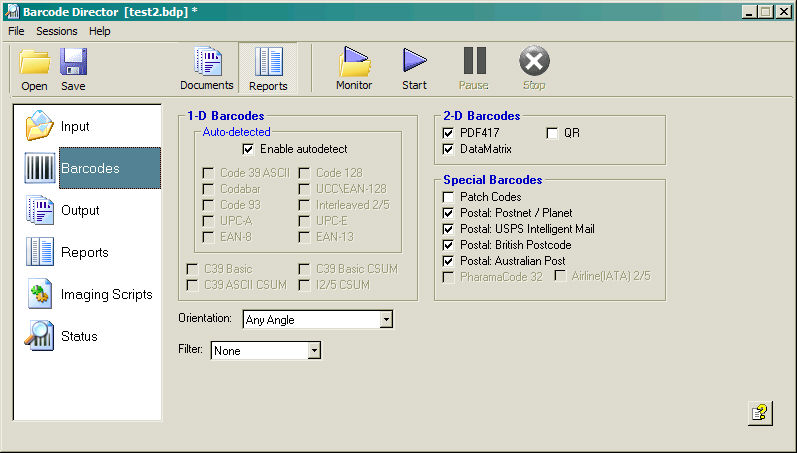
Task: Open the Documents toolbar view
Action: point(207,63)
